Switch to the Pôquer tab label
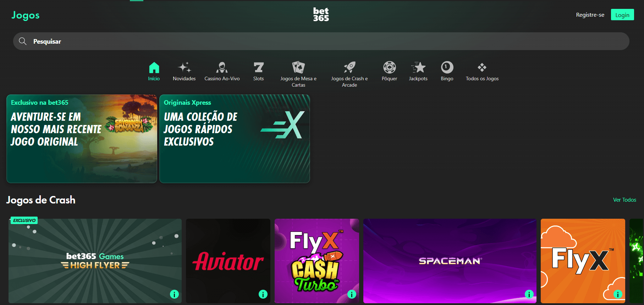This screenshot has height=305, width=644. (390, 78)
